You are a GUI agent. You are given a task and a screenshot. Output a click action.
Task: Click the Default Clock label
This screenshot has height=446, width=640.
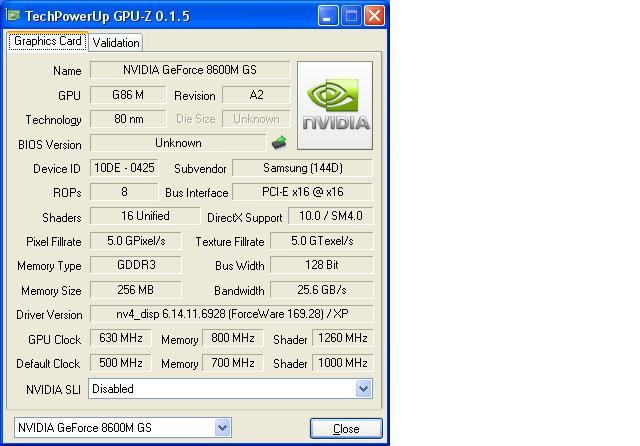click(x=48, y=364)
